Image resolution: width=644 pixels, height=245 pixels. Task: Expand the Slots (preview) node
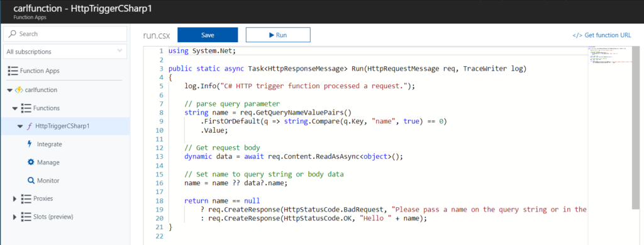(x=15, y=217)
